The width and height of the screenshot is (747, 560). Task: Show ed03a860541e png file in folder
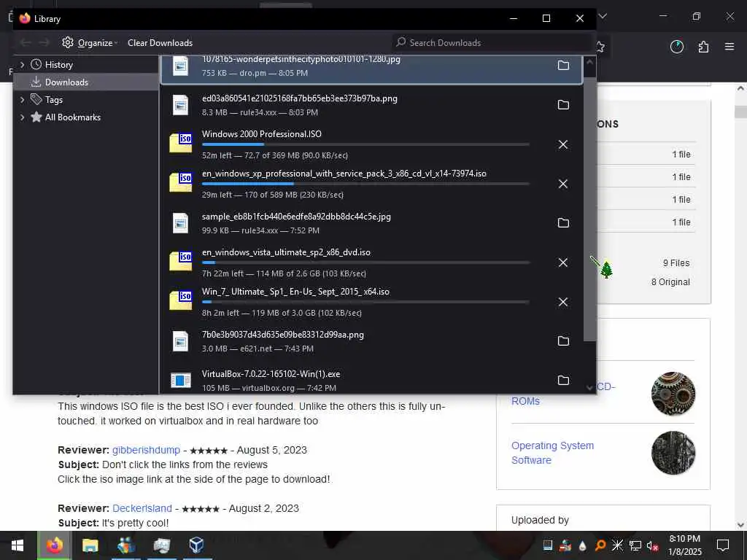[563, 105]
